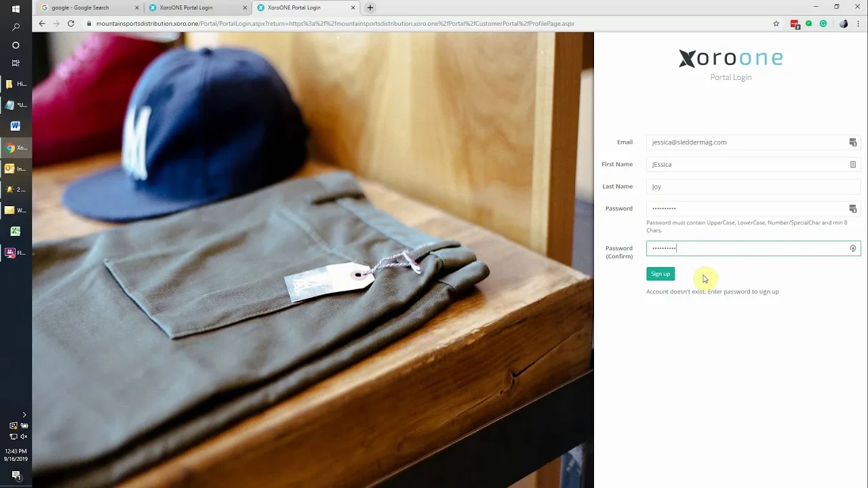The height and width of the screenshot is (488, 868).
Task: Open the purple taskbar app with the red badge
Action: 16,253
